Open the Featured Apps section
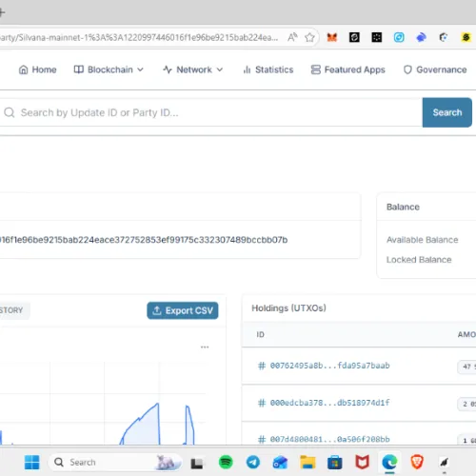Image resolution: width=476 pixels, height=476 pixels. [348, 69]
